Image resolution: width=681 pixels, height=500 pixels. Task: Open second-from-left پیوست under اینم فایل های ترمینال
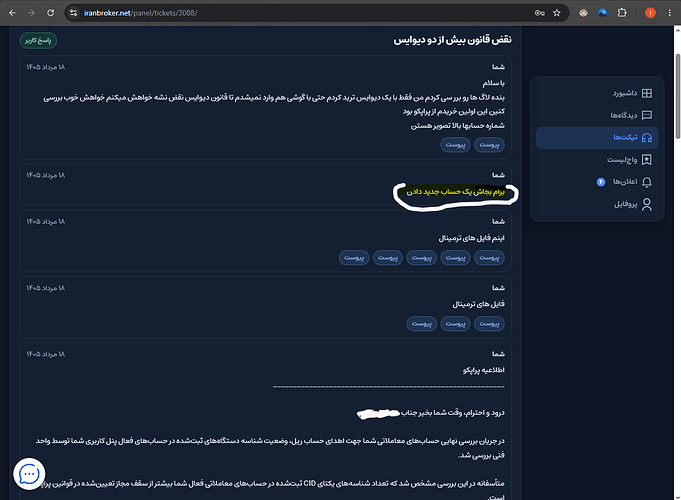coord(388,258)
